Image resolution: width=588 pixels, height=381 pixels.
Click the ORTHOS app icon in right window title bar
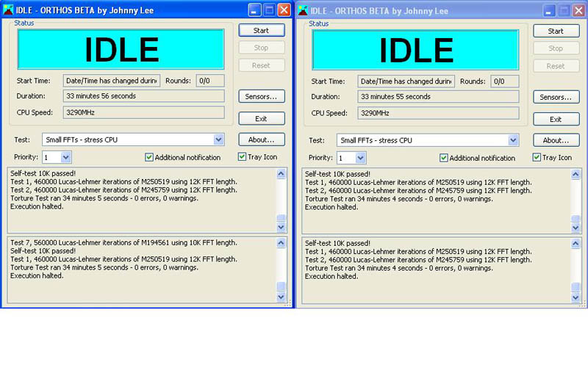point(303,10)
